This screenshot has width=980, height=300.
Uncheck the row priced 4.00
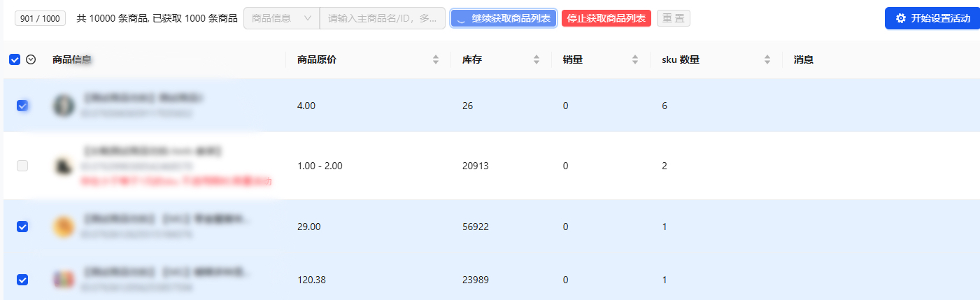22,106
